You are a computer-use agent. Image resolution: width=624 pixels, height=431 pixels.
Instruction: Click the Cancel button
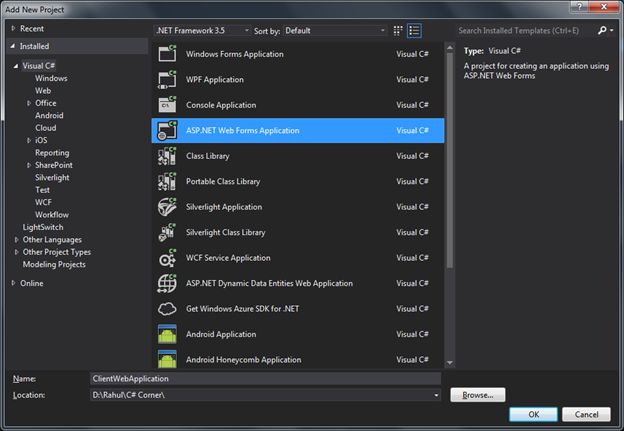tap(586, 414)
